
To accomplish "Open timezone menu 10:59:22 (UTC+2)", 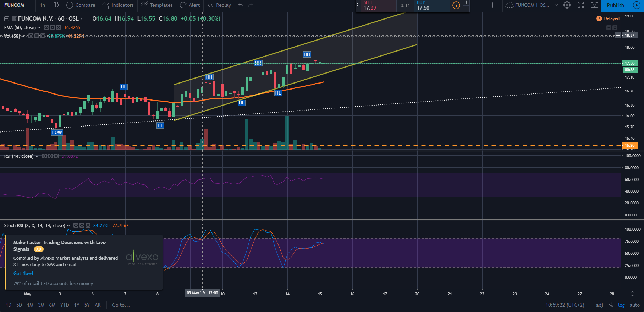I will click(565, 305).
